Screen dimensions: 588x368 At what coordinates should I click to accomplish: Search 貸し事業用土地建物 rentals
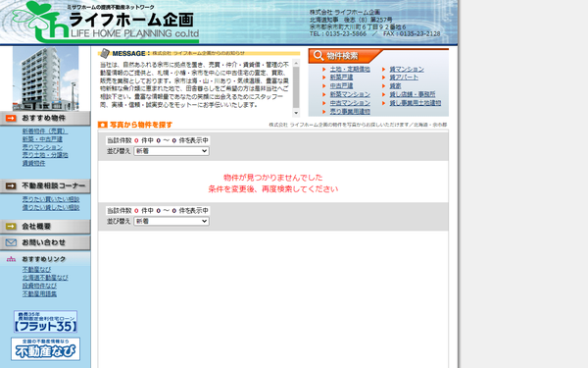click(416, 103)
